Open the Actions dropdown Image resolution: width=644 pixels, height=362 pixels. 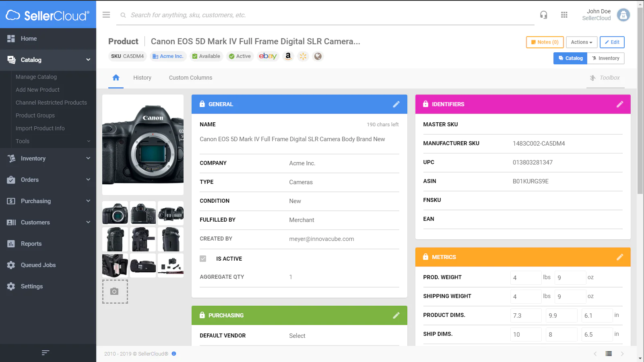point(581,42)
